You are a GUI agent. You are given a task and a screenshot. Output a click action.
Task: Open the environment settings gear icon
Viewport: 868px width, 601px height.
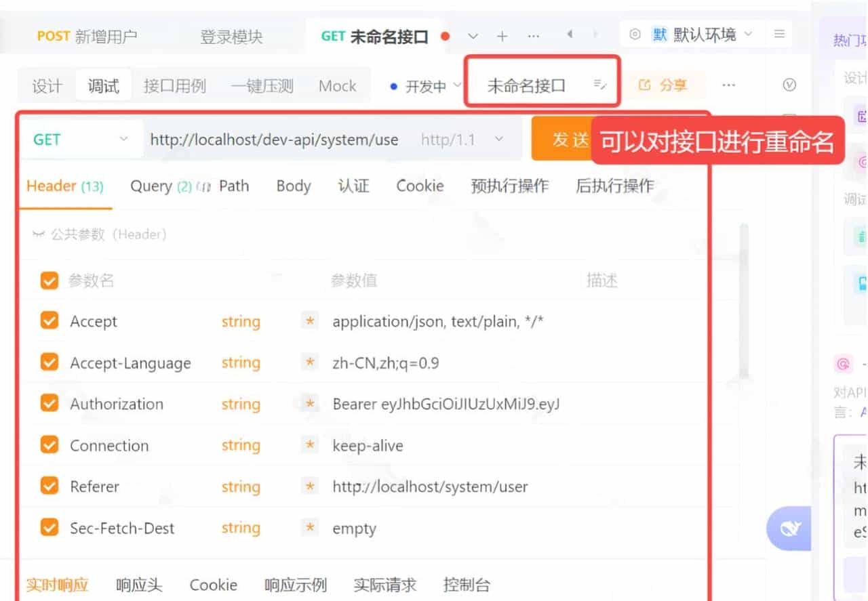(635, 35)
